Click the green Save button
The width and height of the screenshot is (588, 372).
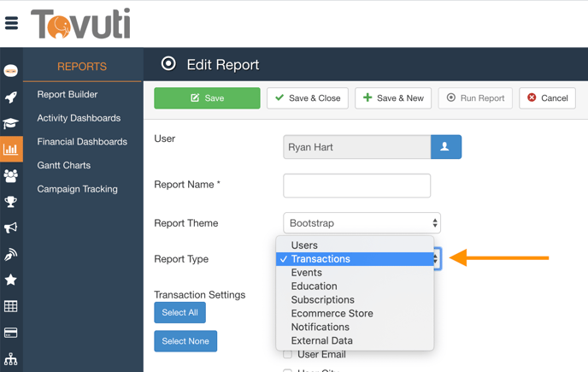tap(207, 98)
